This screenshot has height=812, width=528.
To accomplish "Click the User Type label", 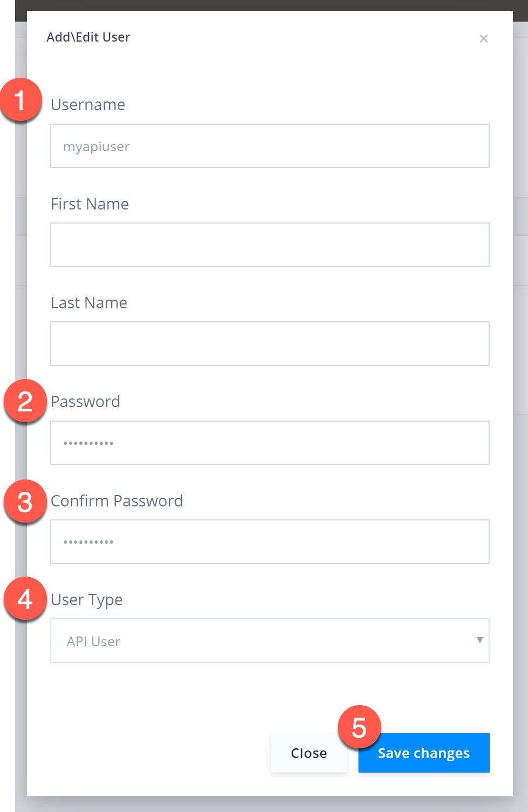I will pos(86,600).
